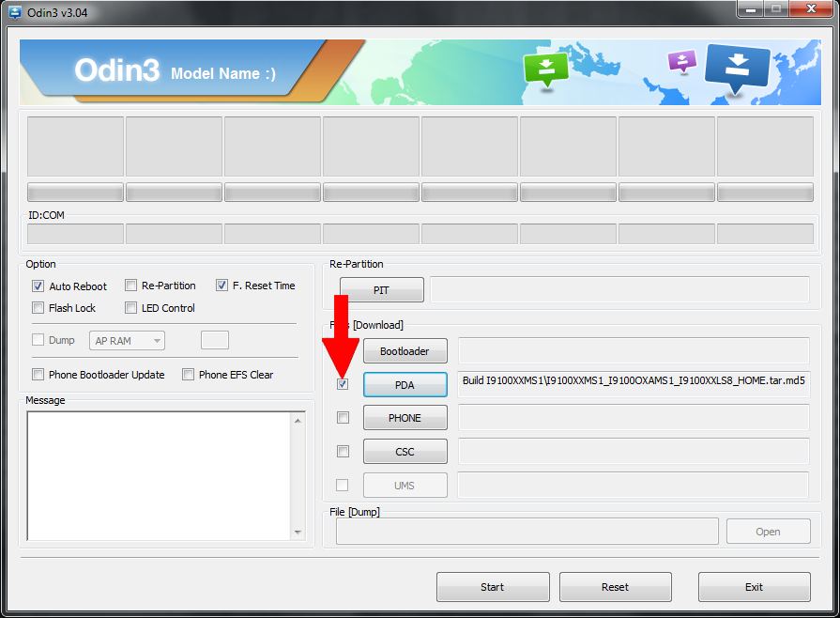This screenshot has height=618, width=840.
Task: Tick the checkbox beside the UMS button
Action: tap(342, 485)
